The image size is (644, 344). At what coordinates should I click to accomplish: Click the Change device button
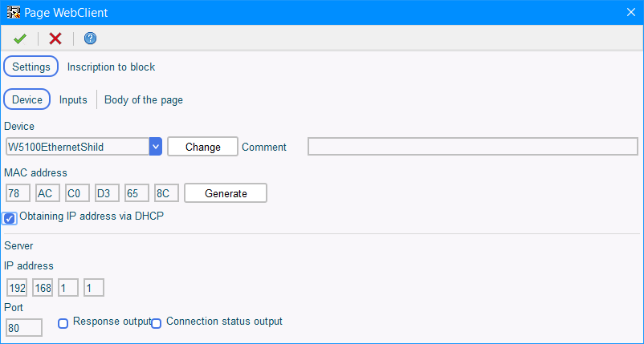click(203, 147)
